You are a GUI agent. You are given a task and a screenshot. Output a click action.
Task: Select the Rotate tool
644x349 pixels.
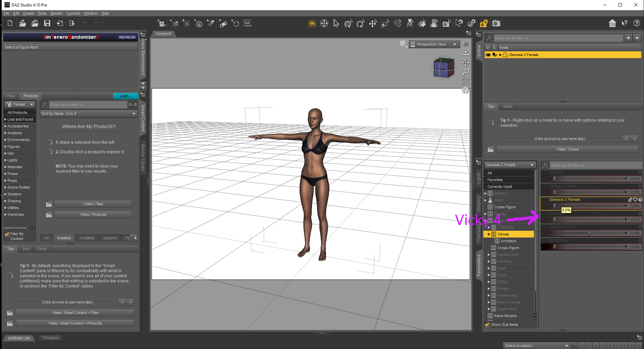[x=361, y=23]
